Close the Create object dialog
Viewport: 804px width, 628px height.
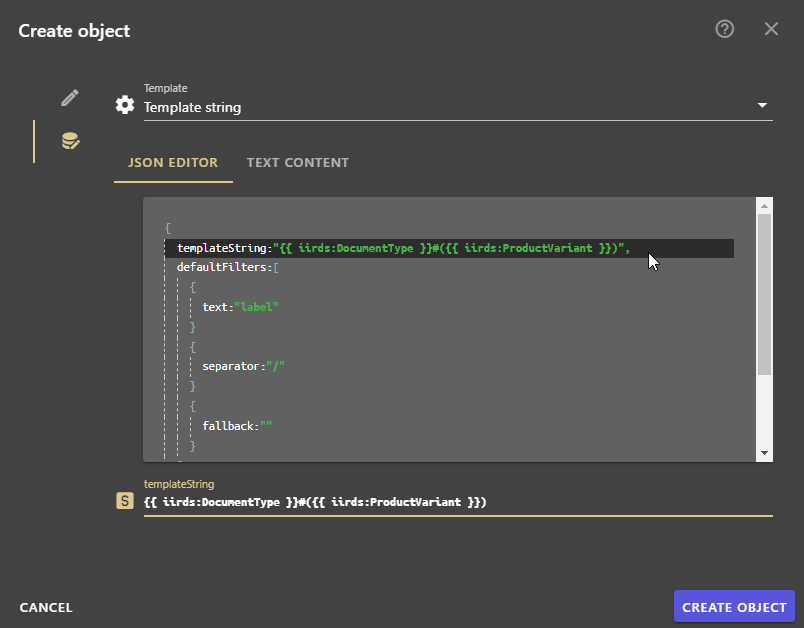pos(771,29)
